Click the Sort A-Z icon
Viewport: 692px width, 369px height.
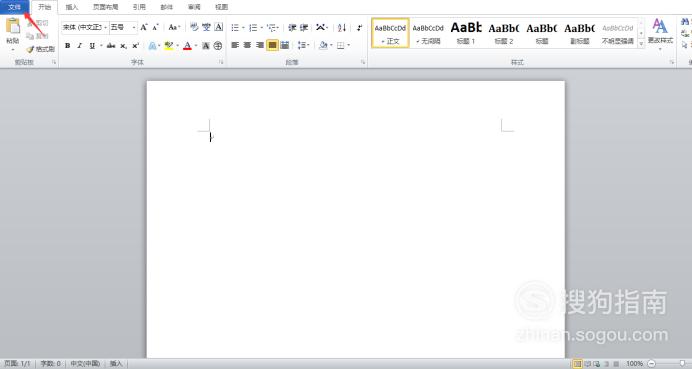coord(342,28)
